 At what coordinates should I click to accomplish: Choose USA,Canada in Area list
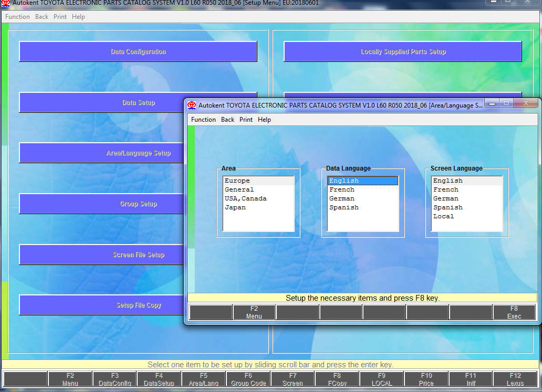(245, 198)
